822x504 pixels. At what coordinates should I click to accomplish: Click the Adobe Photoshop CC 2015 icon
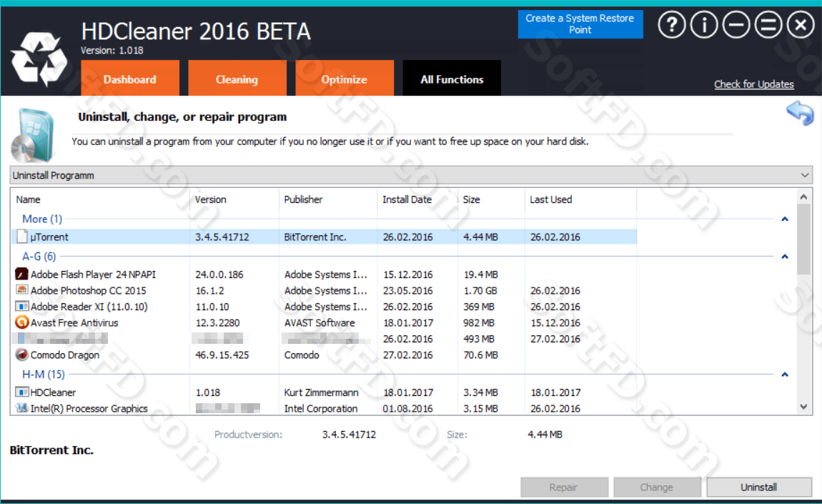click(x=21, y=290)
